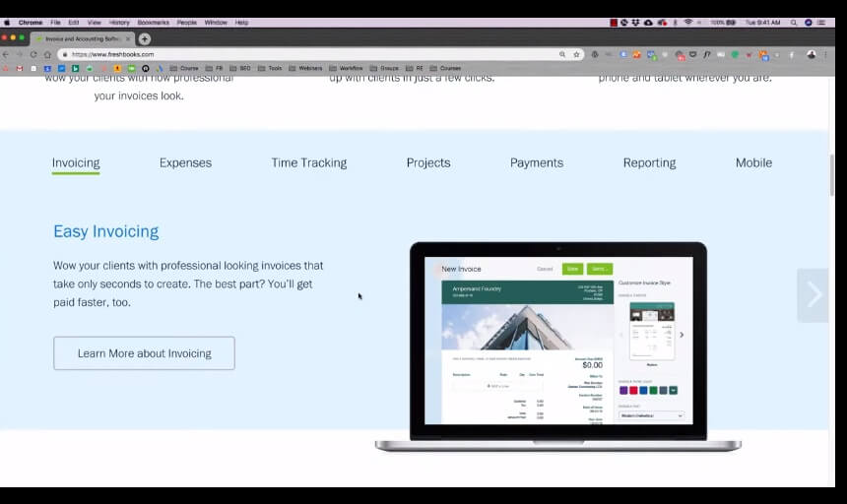Open the File menu
This screenshot has height=504, width=847.
pyautogui.click(x=55, y=23)
